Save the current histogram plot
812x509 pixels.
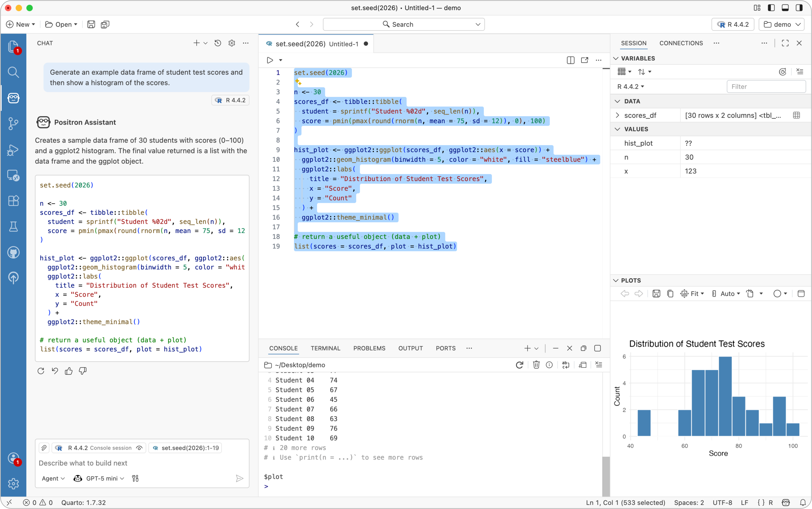point(656,294)
